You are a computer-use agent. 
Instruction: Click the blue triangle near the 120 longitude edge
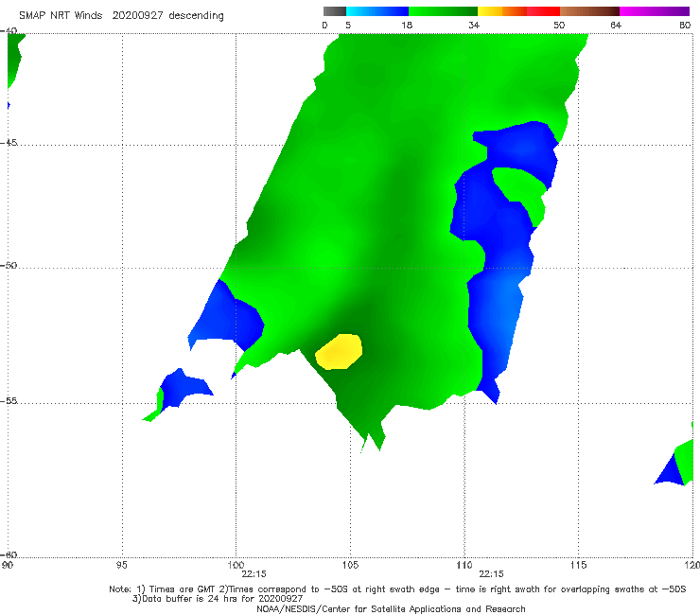pos(669,470)
